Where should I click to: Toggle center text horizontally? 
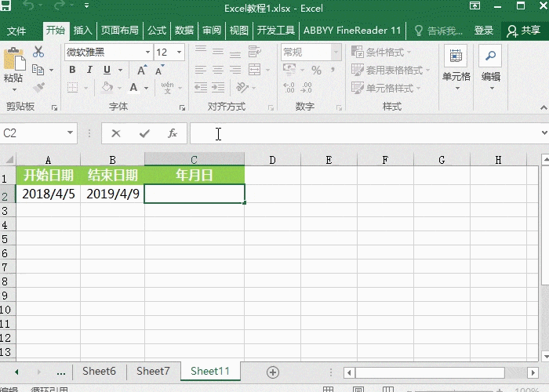(x=218, y=70)
